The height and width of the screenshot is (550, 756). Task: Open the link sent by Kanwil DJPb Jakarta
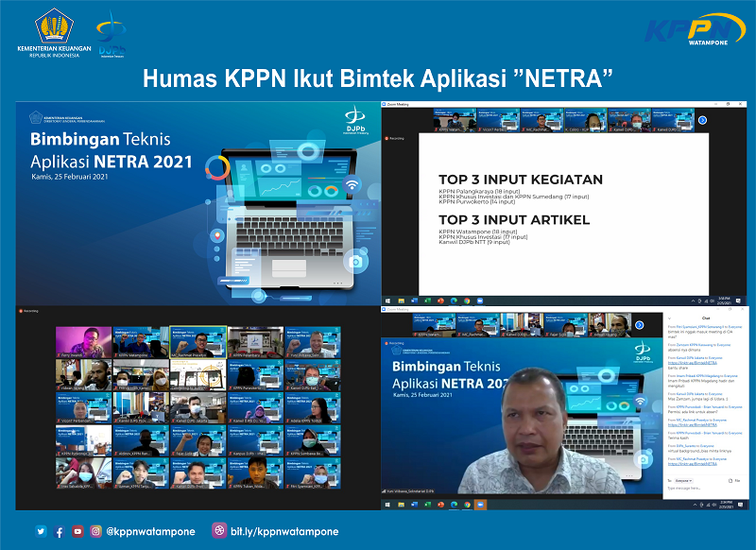point(693,363)
